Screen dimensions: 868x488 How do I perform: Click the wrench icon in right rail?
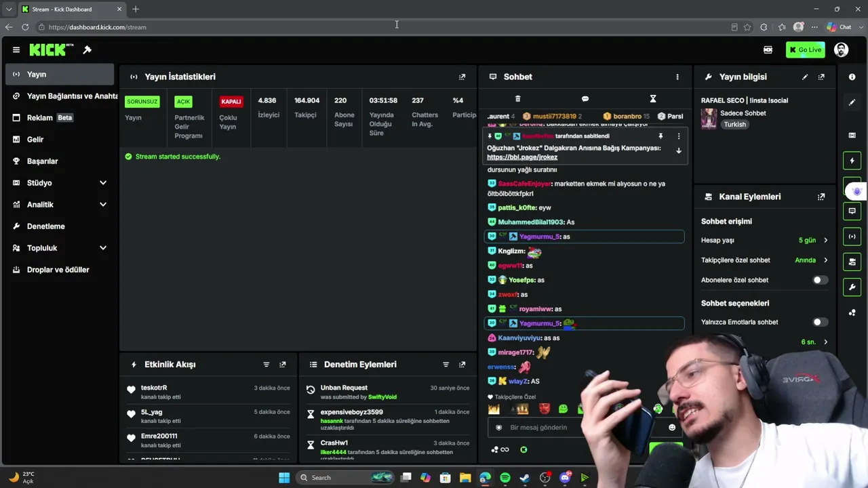coord(852,287)
